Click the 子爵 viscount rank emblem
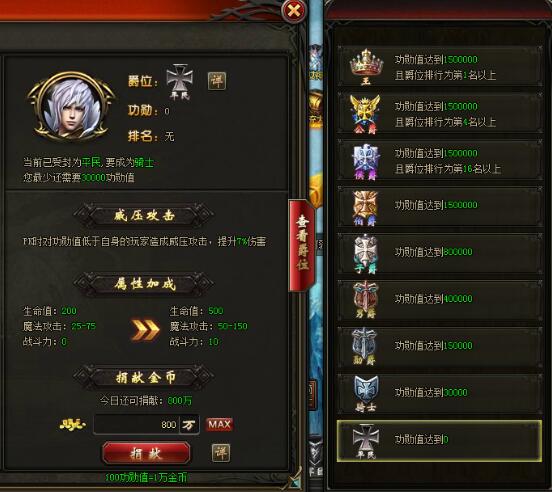This screenshot has width=552, height=492. coord(365,254)
